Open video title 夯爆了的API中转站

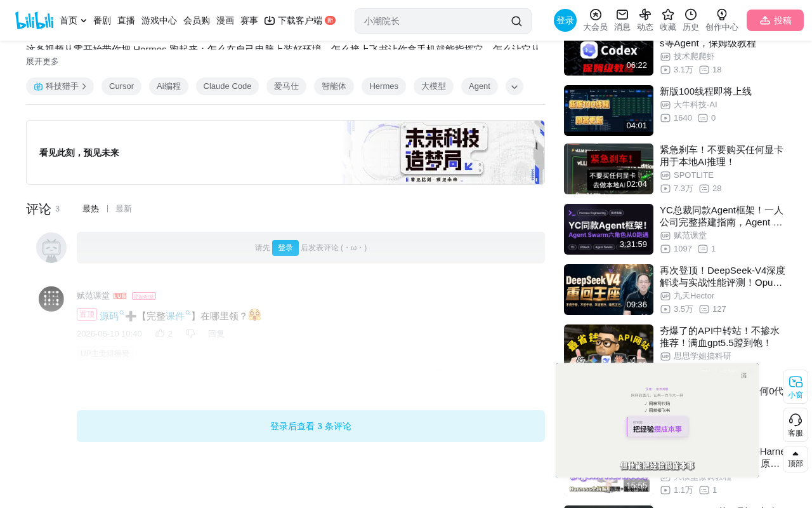pyautogui.click(x=719, y=337)
